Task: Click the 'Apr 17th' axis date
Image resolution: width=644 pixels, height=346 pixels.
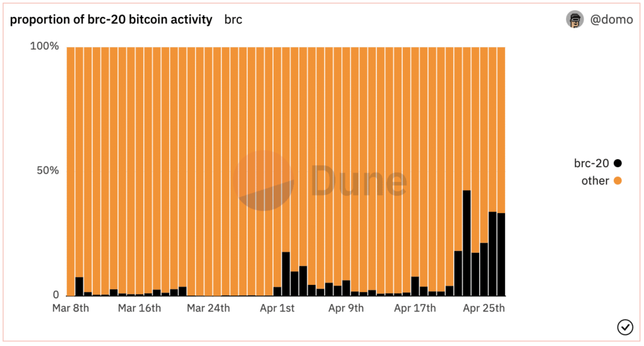Action: point(415,308)
